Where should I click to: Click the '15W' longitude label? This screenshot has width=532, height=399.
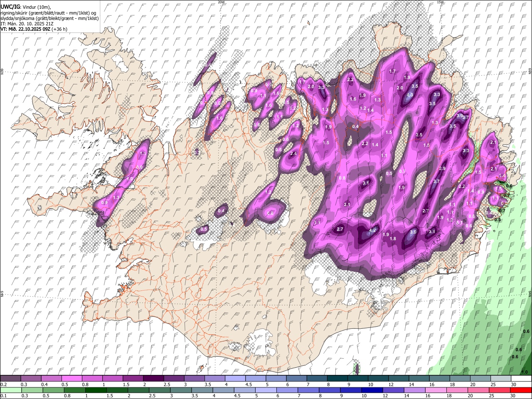pos(440,2)
